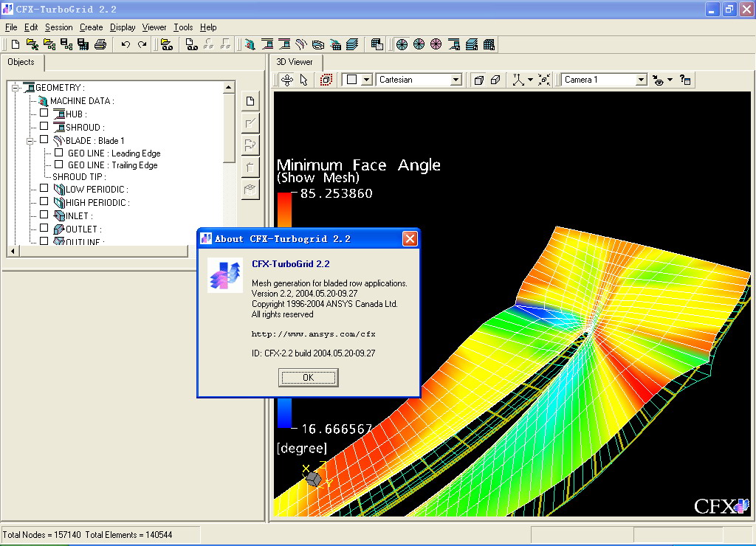
Task: Click the trash delete button beside Objects tree
Action: 250,167
